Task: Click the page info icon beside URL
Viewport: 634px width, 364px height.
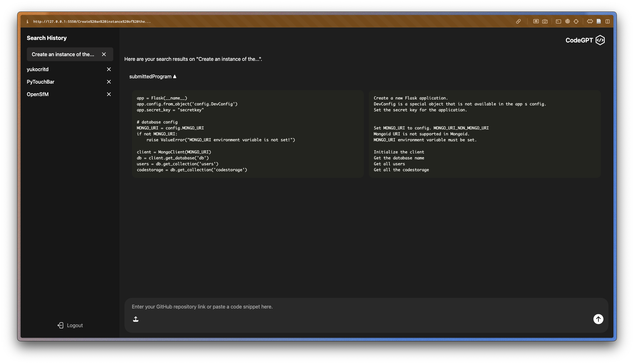Action: click(27, 22)
